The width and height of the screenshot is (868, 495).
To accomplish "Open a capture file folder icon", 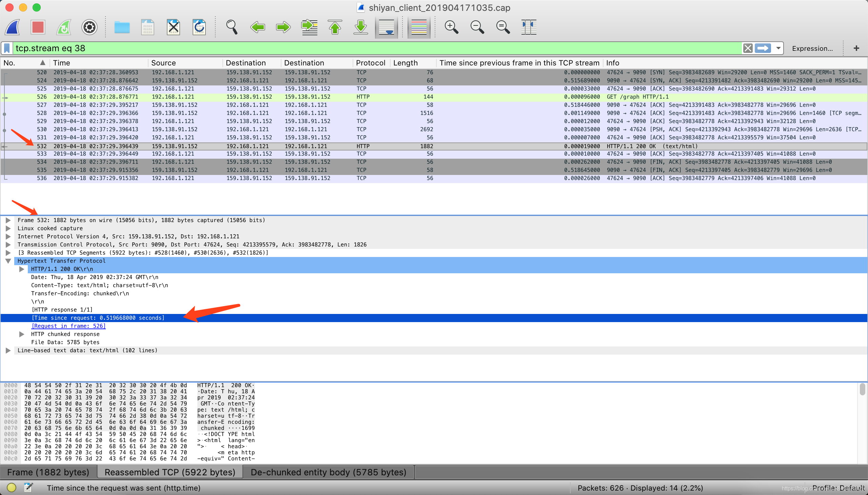I will (x=122, y=27).
